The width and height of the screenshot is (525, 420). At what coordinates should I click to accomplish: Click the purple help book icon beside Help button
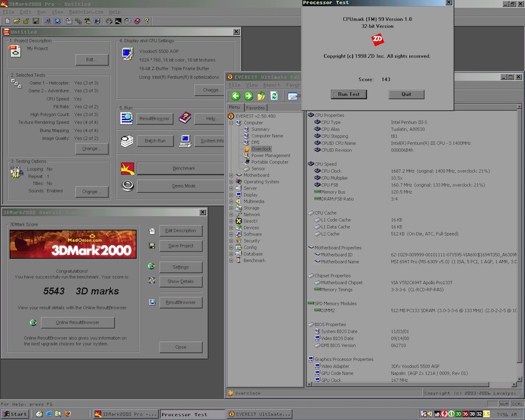pyautogui.click(x=185, y=118)
